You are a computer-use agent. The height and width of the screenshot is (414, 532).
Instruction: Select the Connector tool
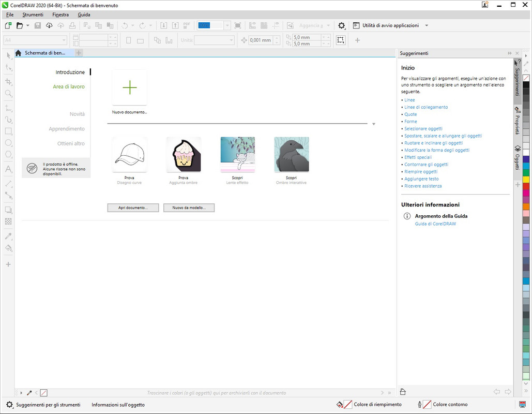[8, 195]
